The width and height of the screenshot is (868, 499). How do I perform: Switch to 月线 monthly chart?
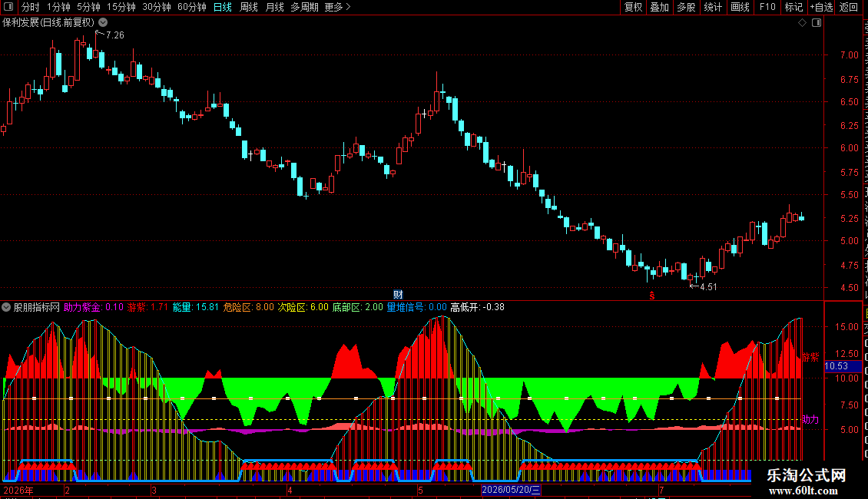[274, 7]
